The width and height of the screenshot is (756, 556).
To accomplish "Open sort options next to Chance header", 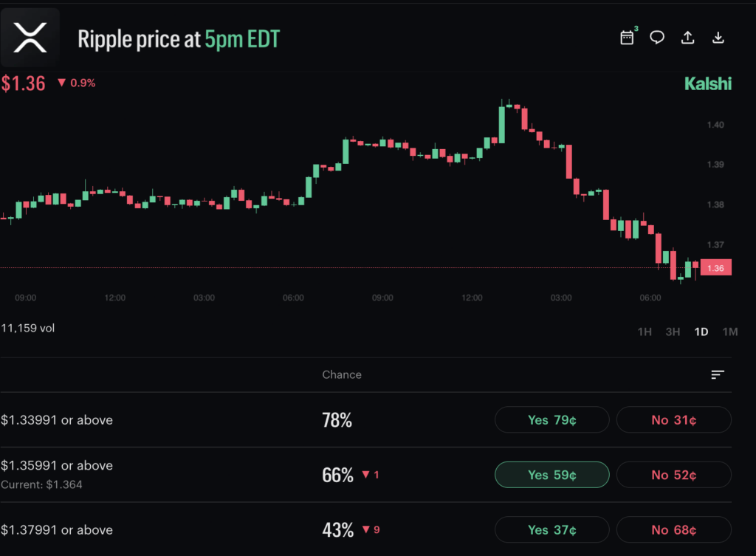I will click(718, 374).
